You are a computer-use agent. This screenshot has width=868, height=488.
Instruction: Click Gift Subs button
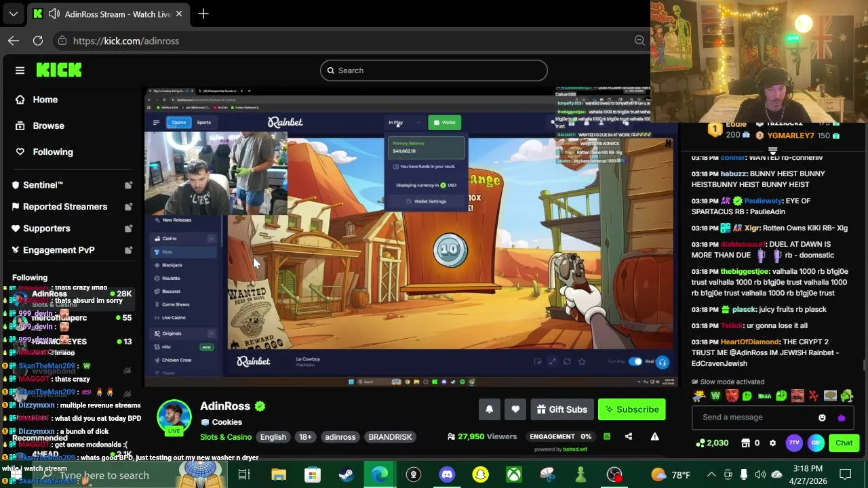561,409
